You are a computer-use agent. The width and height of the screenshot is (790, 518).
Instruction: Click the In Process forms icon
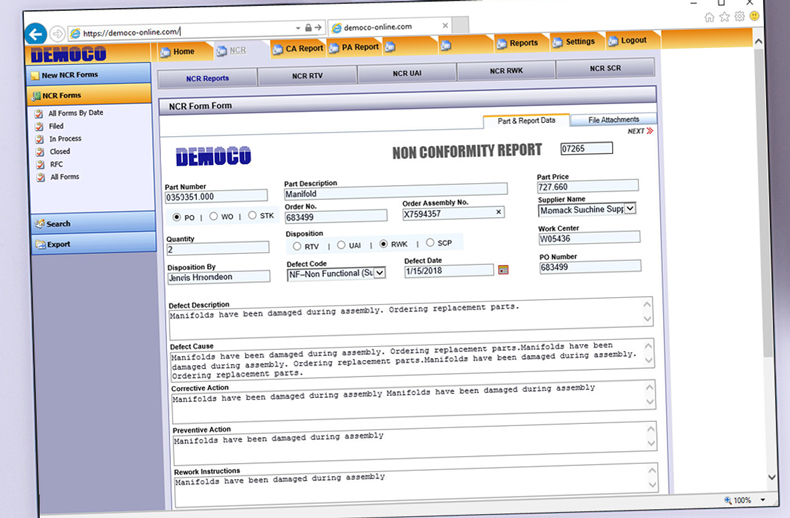(x=39, y=140)
